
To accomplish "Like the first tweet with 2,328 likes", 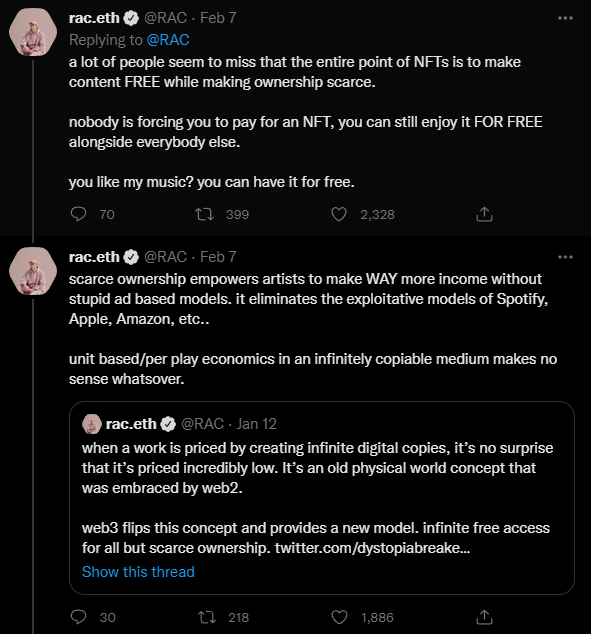I will (339, 214).
